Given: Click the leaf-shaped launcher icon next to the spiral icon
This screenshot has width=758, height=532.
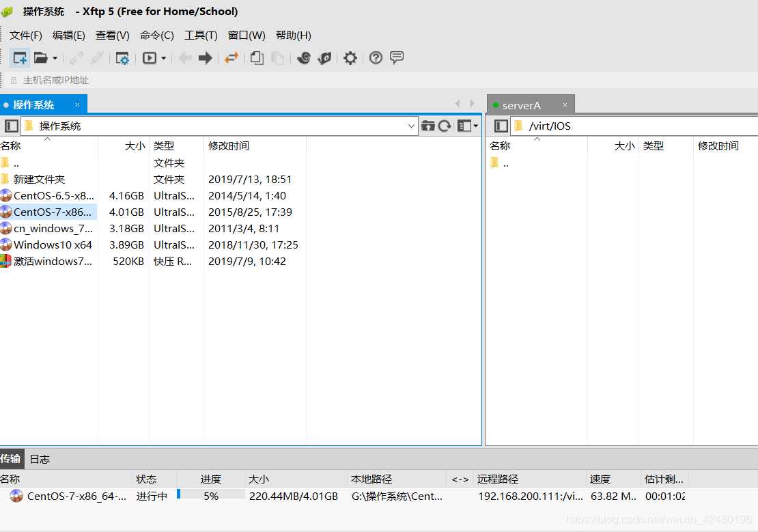Looking at the screenshot, I should point(325,58).
